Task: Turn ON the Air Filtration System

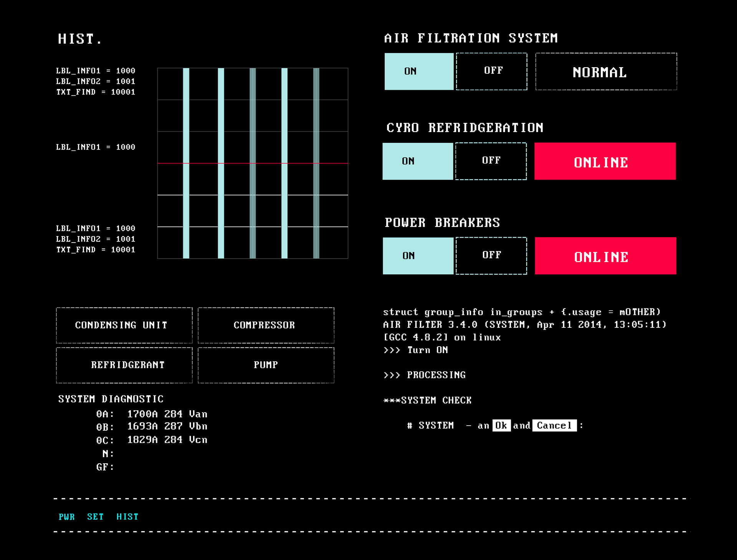Action: (419, 71)
